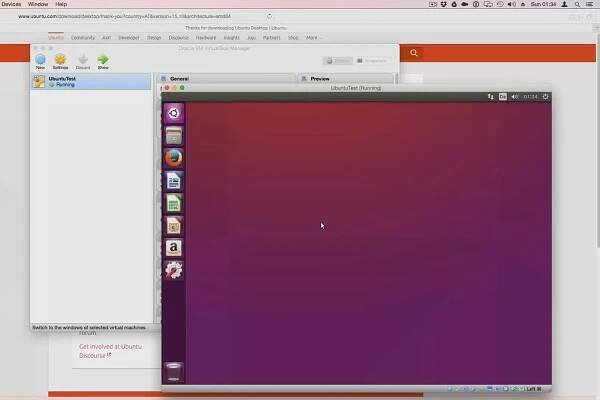Open the Window menu in the menu bar
This screenshot has height=400, width=600.
tap(38, 4)
